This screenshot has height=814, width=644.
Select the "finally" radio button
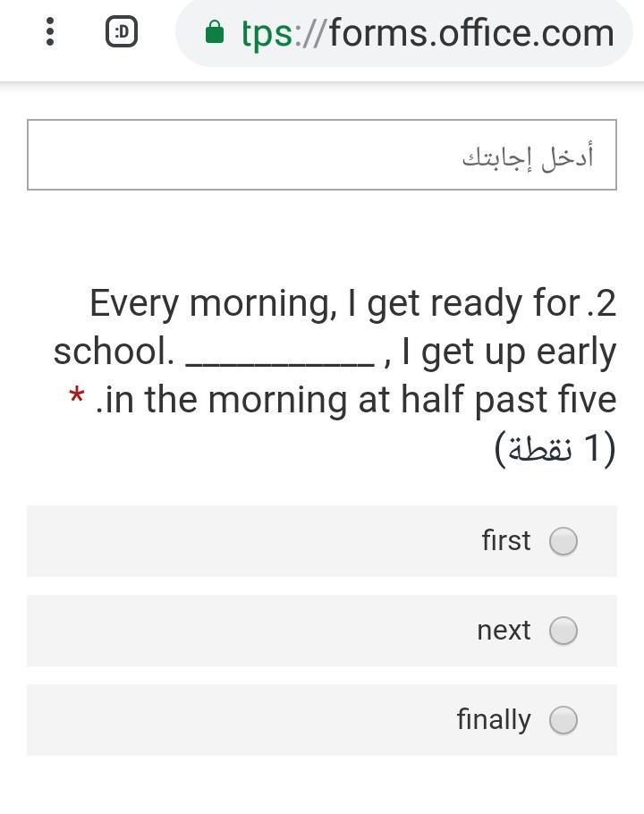tap(563, 720)
